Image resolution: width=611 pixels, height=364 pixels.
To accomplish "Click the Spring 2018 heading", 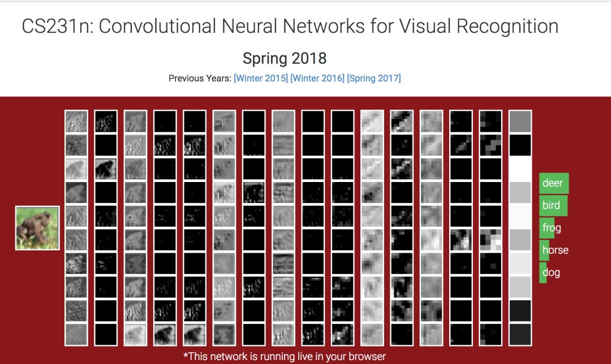I will pos(285,58).
